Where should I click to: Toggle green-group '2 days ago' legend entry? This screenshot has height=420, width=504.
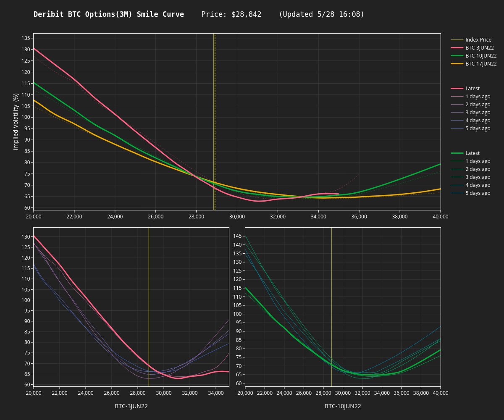tap(470, 169)
